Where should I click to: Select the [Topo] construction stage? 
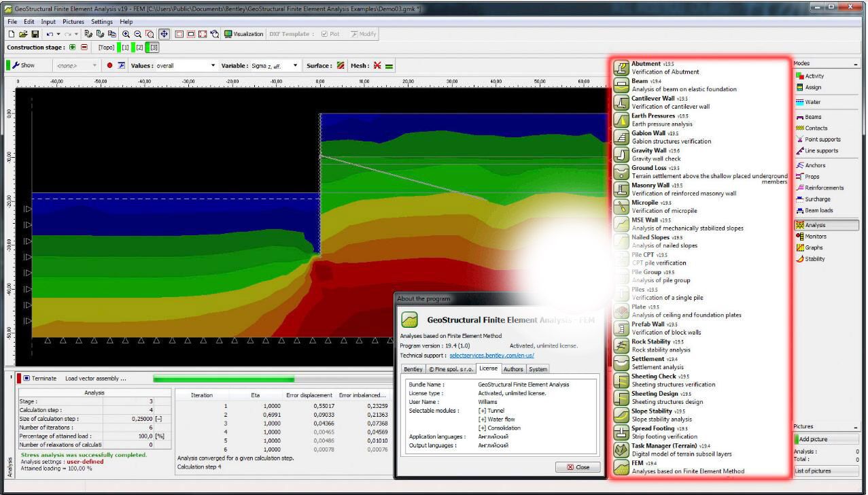click(106, 48)
